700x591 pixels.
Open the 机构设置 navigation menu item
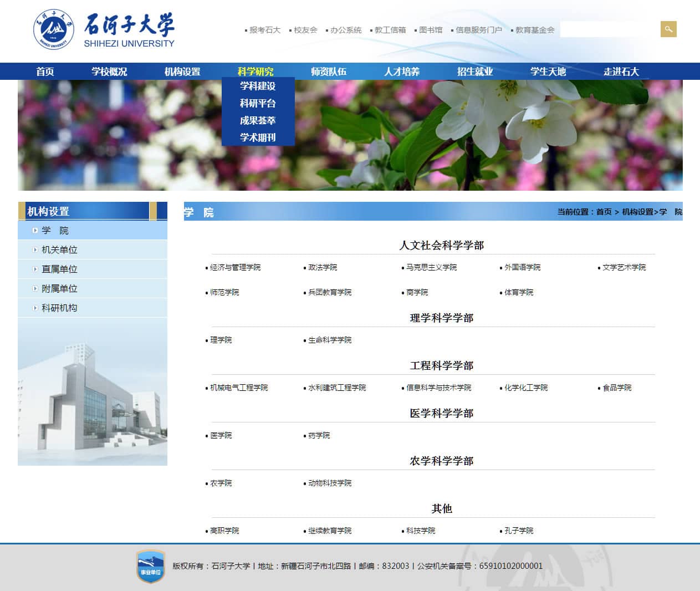182,72
